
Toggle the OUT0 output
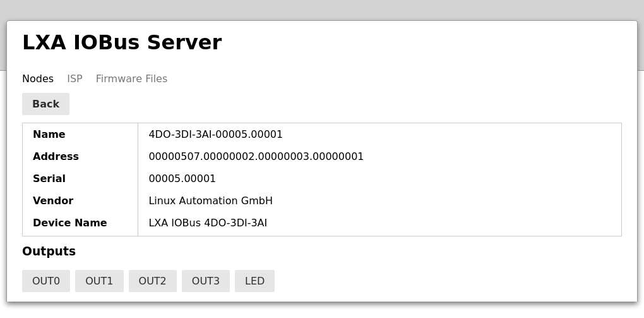46,281
